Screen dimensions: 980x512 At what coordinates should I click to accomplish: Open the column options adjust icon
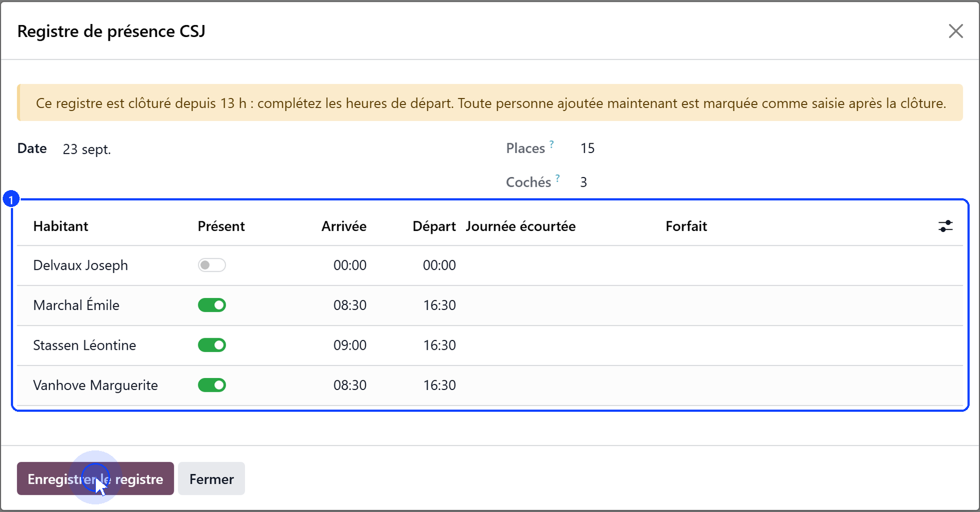[x=946, y=226]
